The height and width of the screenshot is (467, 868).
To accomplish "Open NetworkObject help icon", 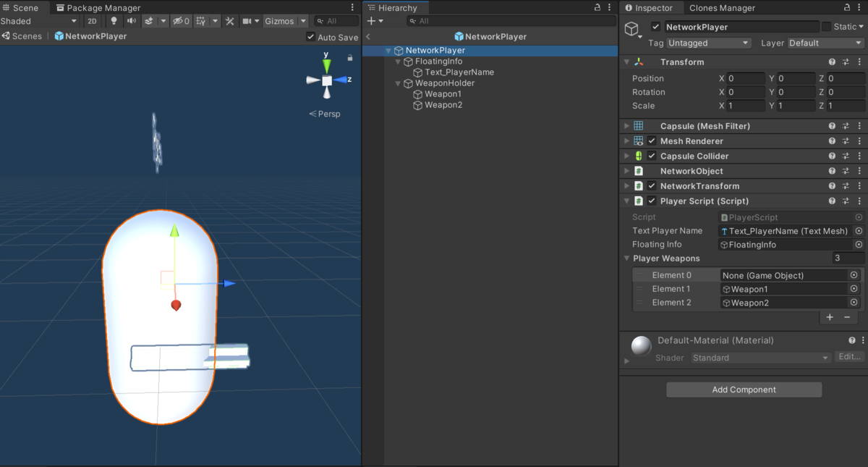I will point(833,172).
